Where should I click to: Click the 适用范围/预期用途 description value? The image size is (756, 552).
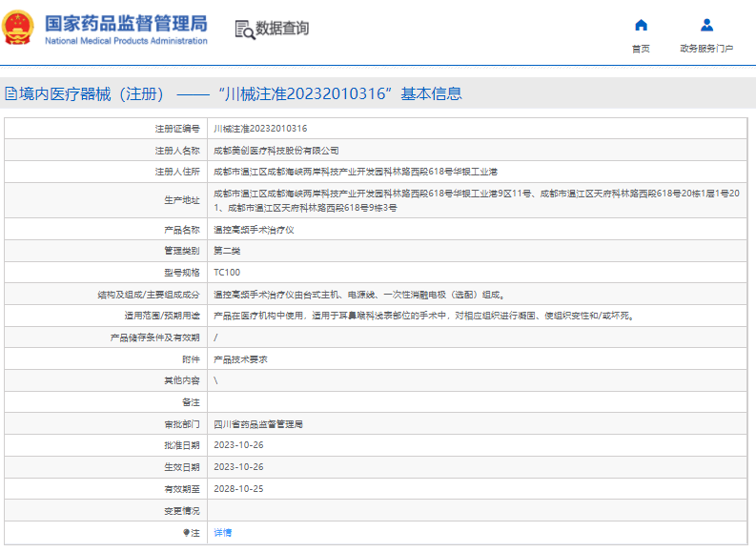pos(424,316)
